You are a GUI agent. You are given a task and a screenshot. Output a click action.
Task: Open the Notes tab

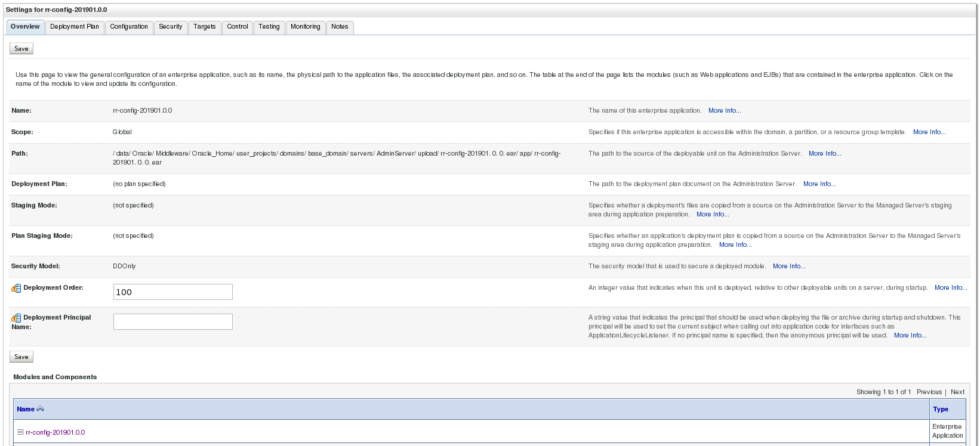(340, 27)
